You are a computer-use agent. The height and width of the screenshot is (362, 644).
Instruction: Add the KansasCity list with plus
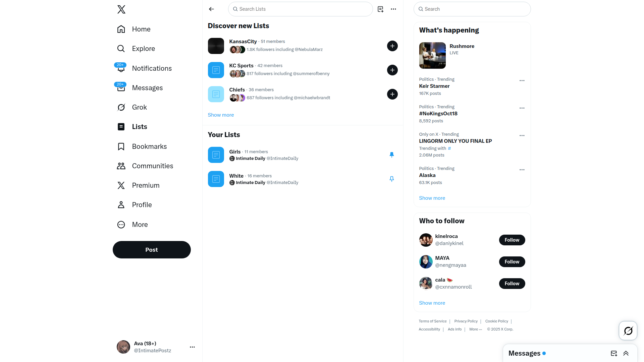click(392, 46)
